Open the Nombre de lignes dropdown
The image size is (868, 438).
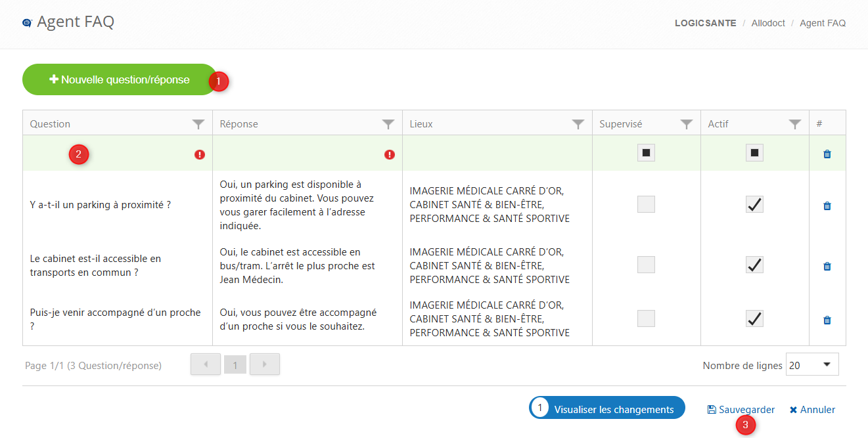pyautogui.click(x=812, y=364)
